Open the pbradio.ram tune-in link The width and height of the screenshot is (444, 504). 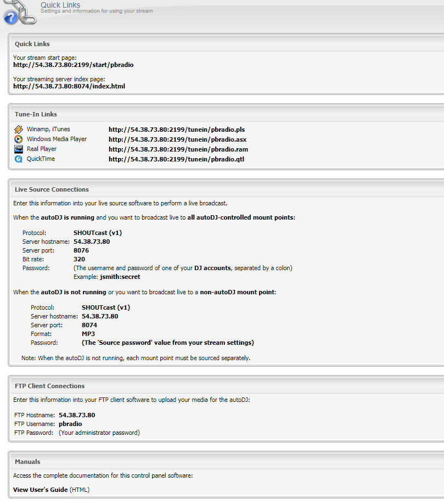178,149
